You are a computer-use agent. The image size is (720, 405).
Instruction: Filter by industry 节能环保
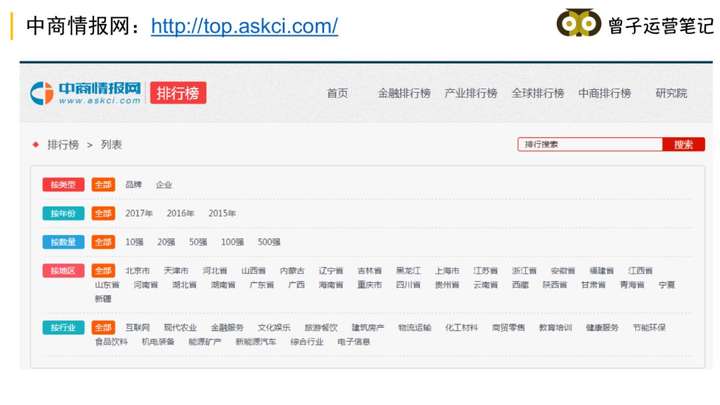pos(649,327)
